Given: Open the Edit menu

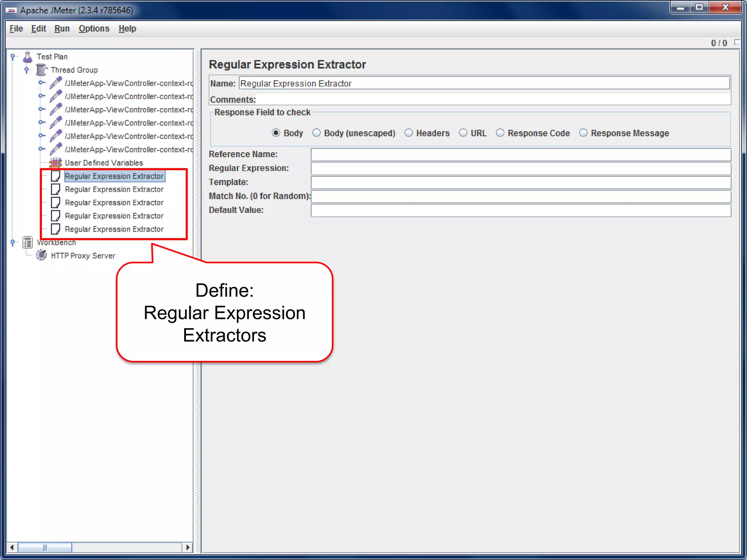Looking at the screenshot, I should click(39, 28).
